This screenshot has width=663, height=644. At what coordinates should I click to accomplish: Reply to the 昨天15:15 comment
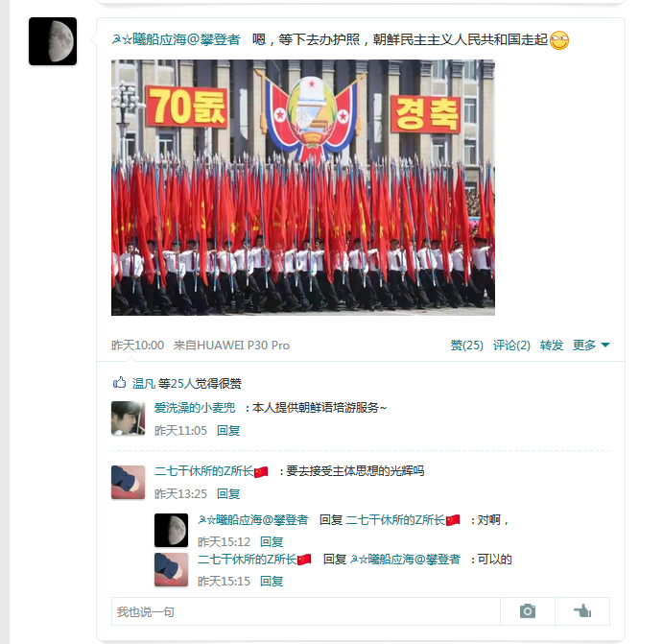tap(272, 581)
